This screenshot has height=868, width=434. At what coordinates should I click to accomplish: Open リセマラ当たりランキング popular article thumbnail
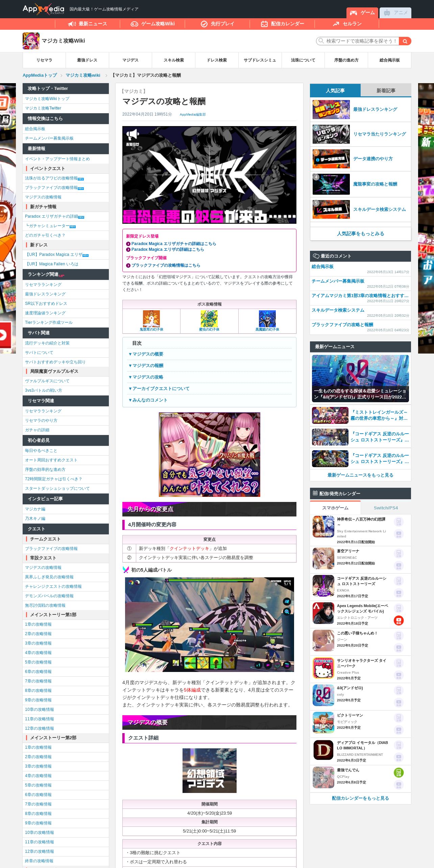331,134
